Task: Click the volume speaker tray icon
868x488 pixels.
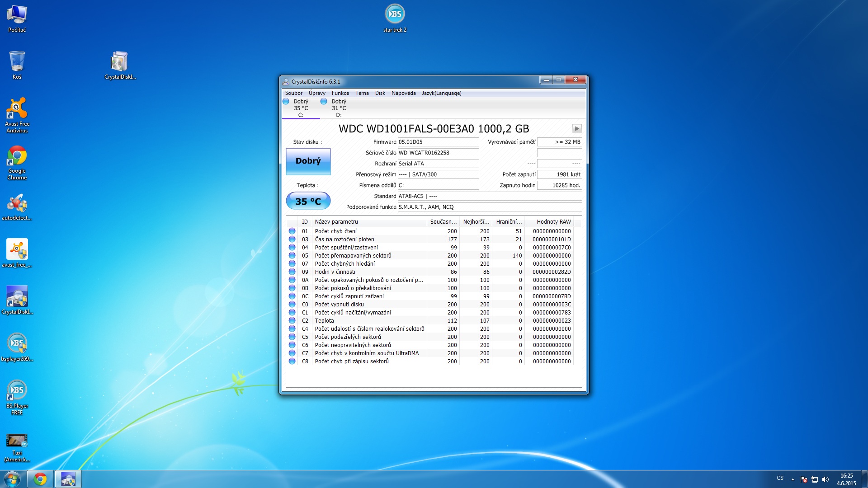Action: tap(826, 479)
